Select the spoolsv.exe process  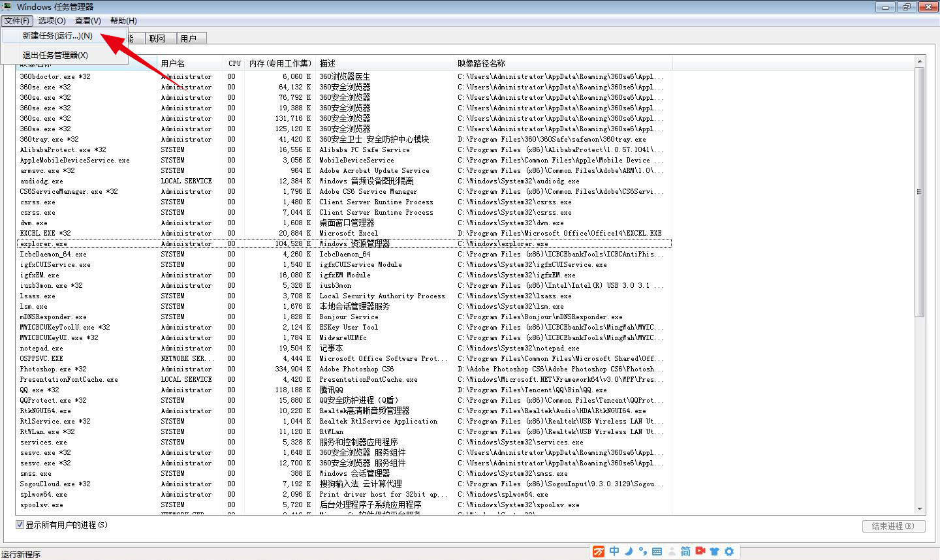click(x=344, y=505)
